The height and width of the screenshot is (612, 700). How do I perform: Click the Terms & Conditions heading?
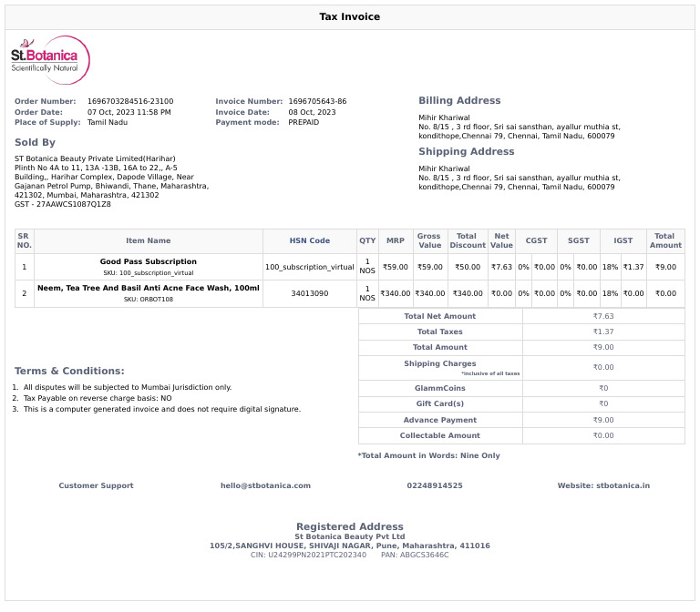pyautogui.click(x=69, y=371)
